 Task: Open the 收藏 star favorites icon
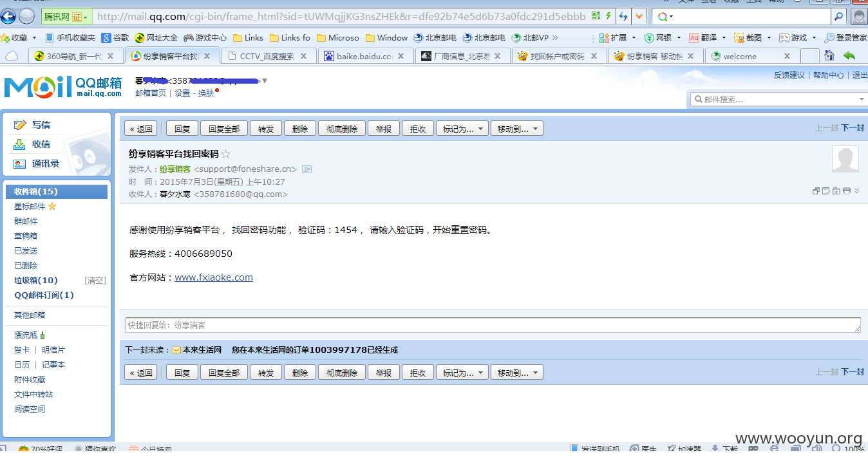(x=5, y=38)
